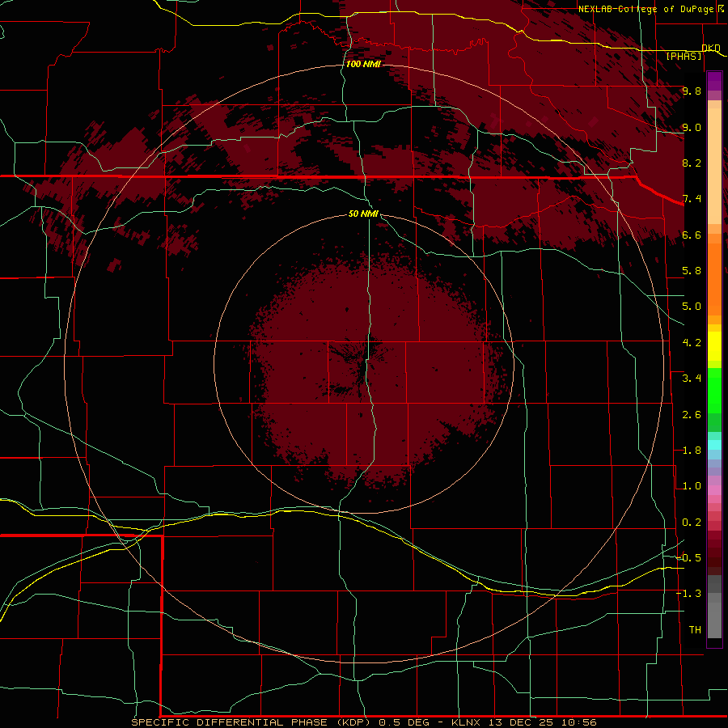Click the 10:56 timestamp in the caption

[x=578, y=722]
